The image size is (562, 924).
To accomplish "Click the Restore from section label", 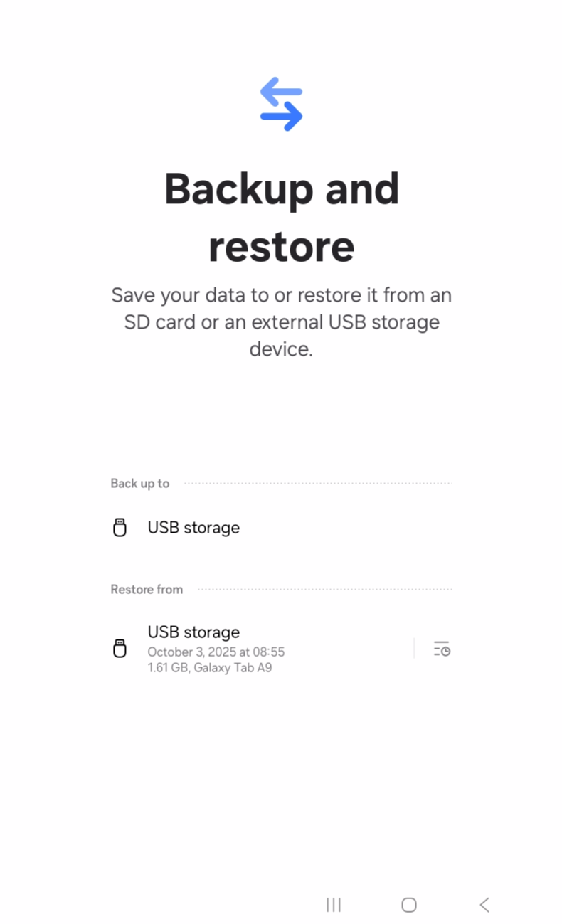I will click(x=147, y=590).
